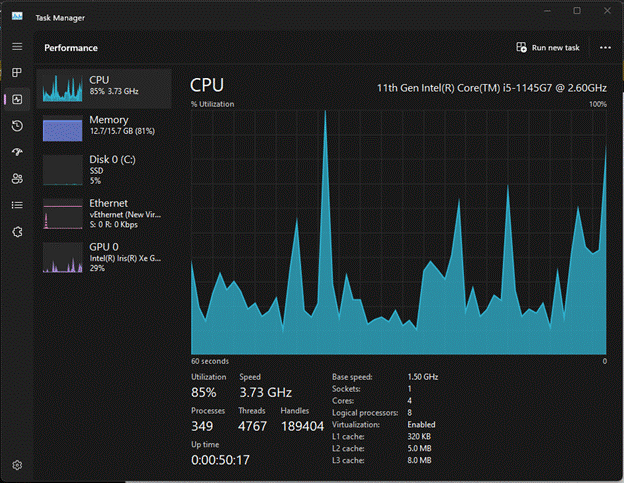Image resolution: width=624 pixels, height=483 pixels.
Task: Select the Performance page icon
Action: [17, 99]
